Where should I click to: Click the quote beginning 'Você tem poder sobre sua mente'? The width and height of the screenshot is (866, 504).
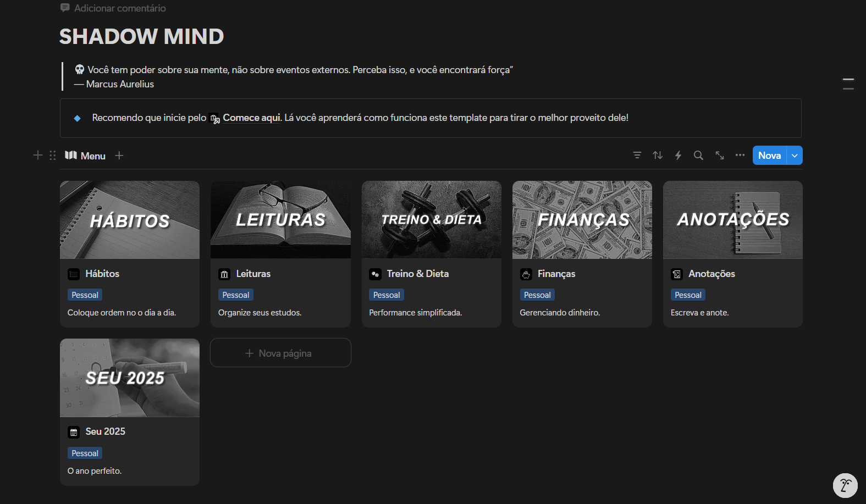click(x=300, y=70)
